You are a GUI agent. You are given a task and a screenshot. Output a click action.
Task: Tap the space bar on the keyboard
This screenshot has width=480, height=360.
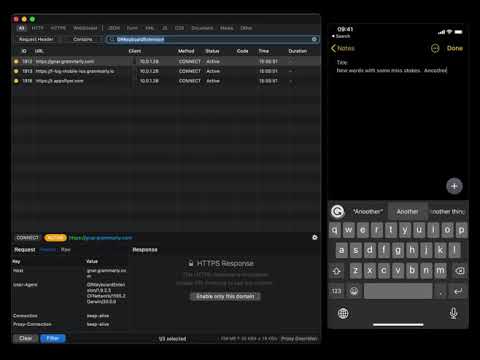398,291
